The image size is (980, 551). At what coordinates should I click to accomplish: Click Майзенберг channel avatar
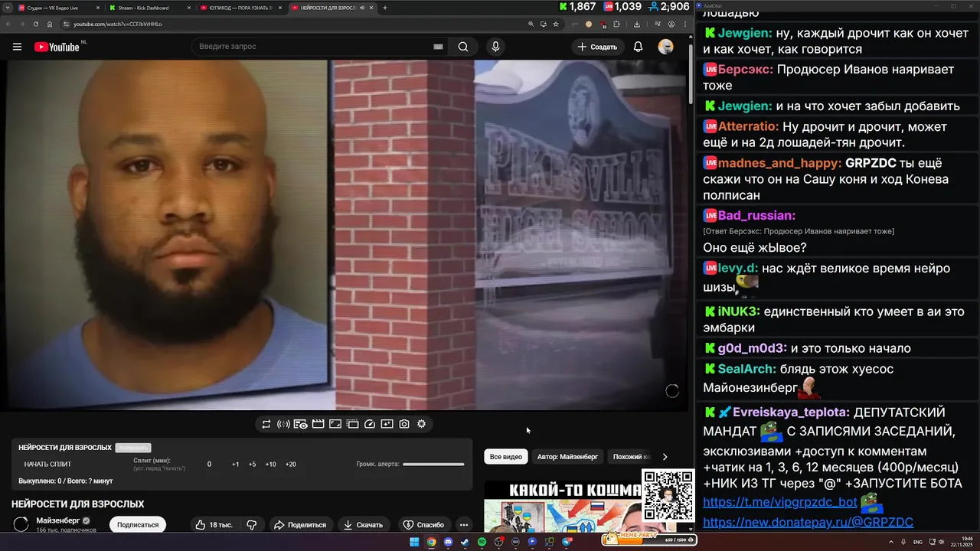pos(21,524)
